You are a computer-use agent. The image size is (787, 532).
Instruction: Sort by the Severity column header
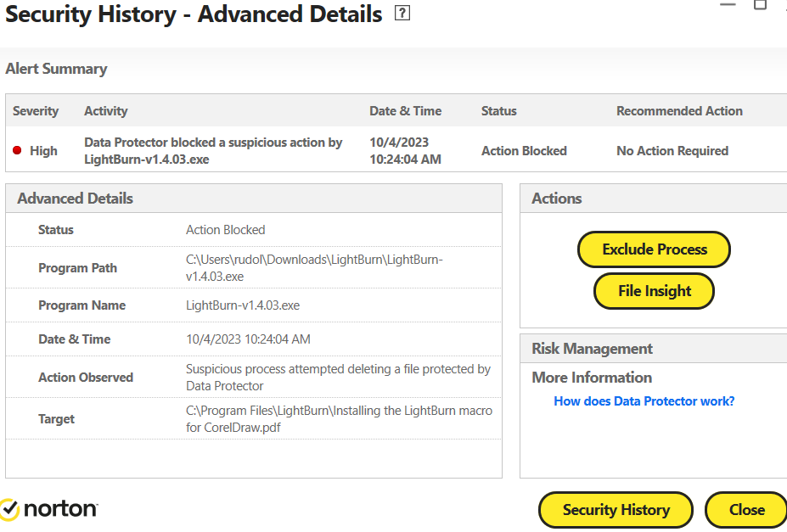(36, 111)
